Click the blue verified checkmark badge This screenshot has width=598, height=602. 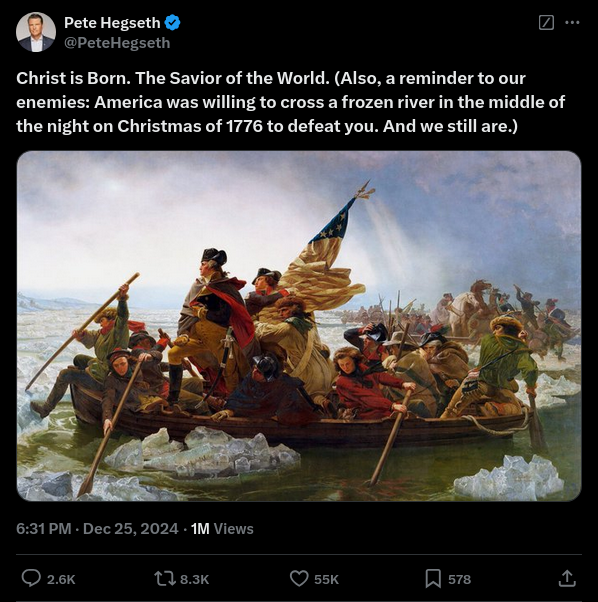coord(172,23)
